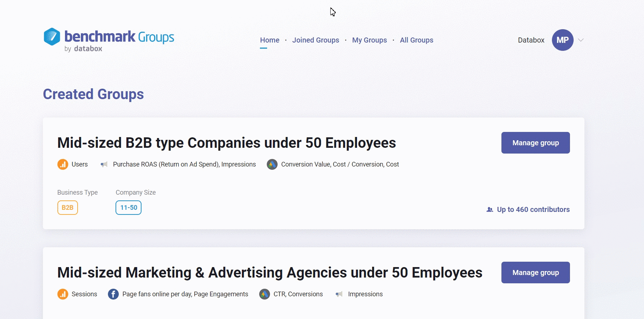Open the All Groups tab
The height and width of the screenshot is (319, 644).
(417, 40)
